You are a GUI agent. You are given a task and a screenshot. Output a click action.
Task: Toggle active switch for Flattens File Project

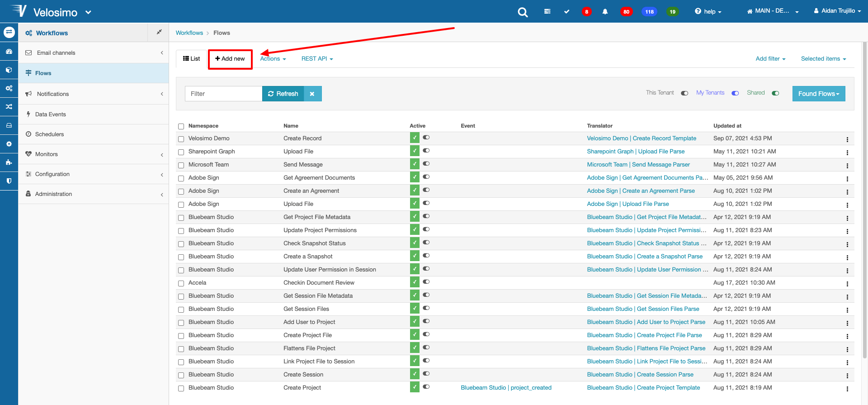[x=426, y=347]
